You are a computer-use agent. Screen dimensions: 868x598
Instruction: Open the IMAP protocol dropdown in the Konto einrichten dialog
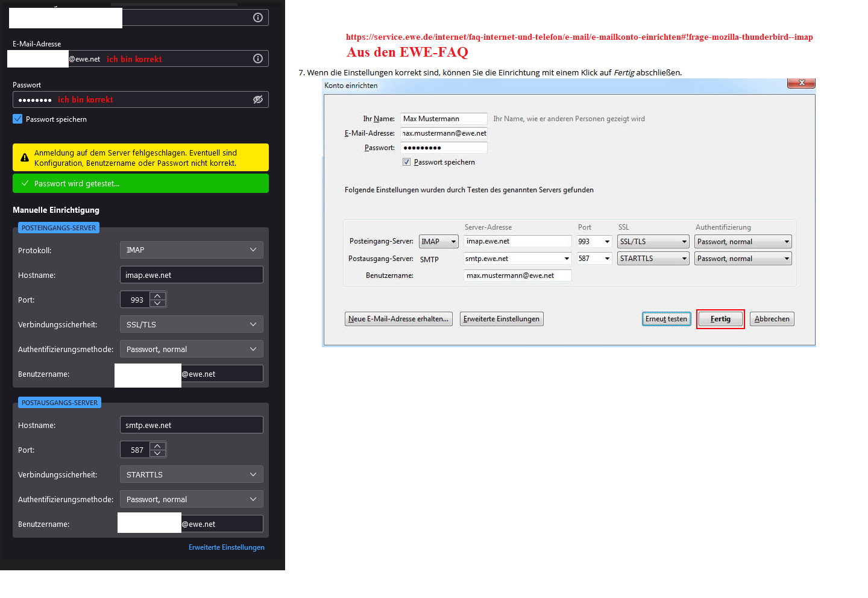click(439, 242)
